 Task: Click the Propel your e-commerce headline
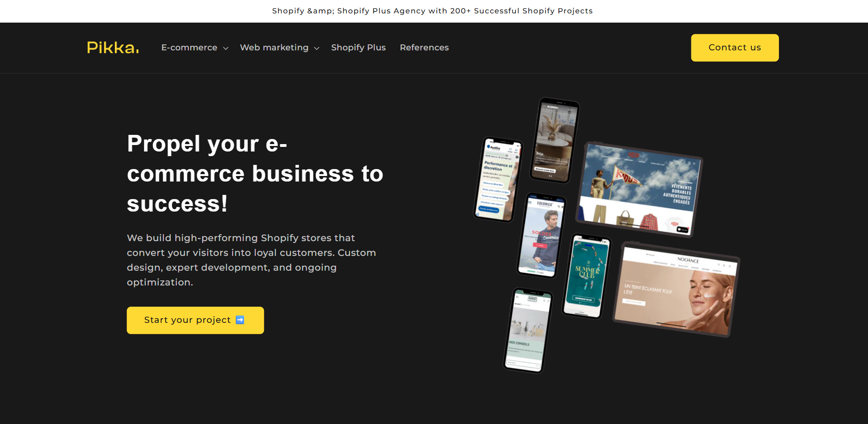coord(255,173)
